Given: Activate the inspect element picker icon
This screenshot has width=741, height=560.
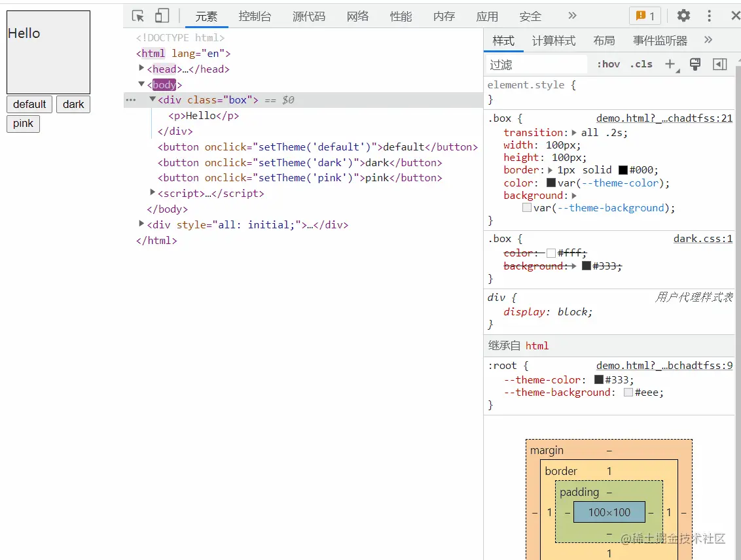Looking at the screenshot, I should [x=138, y=16].
